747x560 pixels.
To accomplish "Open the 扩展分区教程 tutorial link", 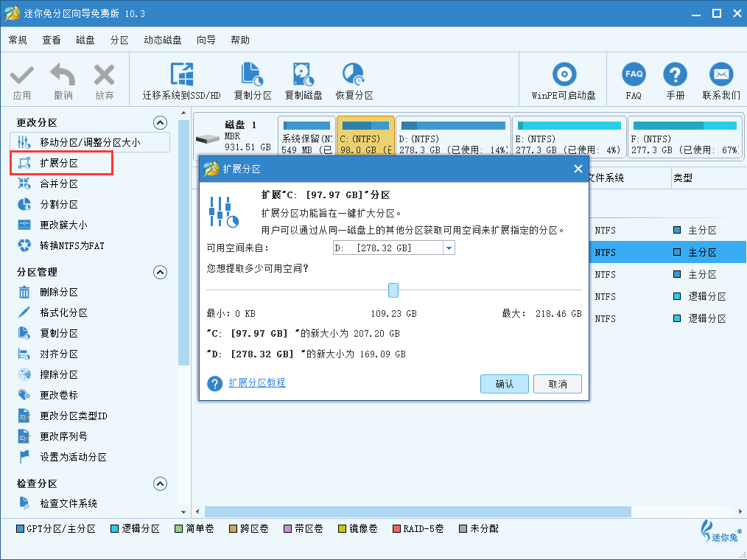I will (257, 382).
